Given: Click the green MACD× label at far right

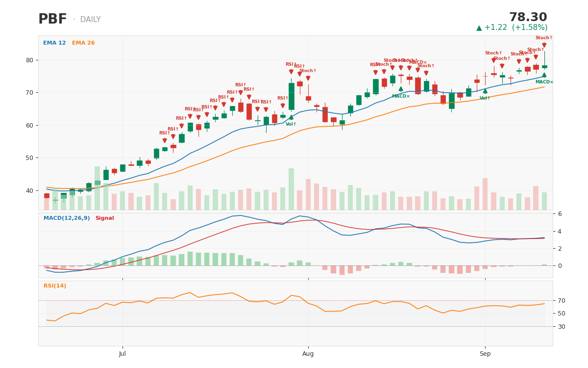Looking at the screenshot, I should pyautogui.click(x=544, y=82).
